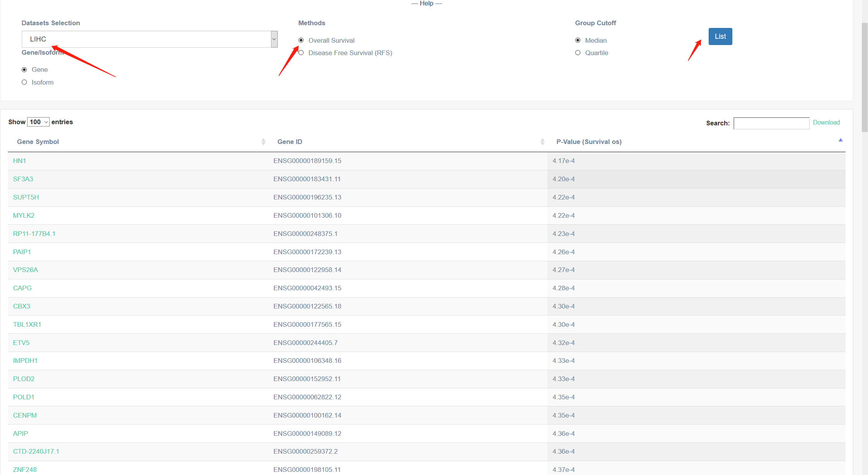Sort by Gene ID sort arrows
This screenshot has width=868, height=475.
(542, 142)
